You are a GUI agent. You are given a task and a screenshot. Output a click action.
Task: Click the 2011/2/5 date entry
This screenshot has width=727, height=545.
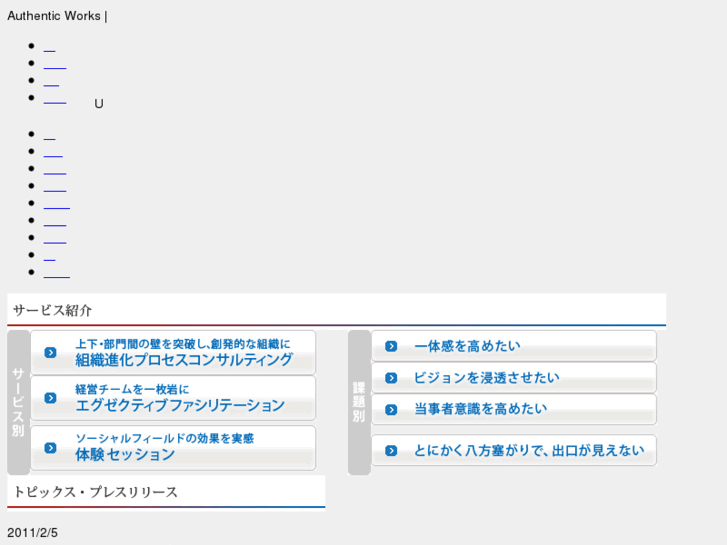pos(33,532)
